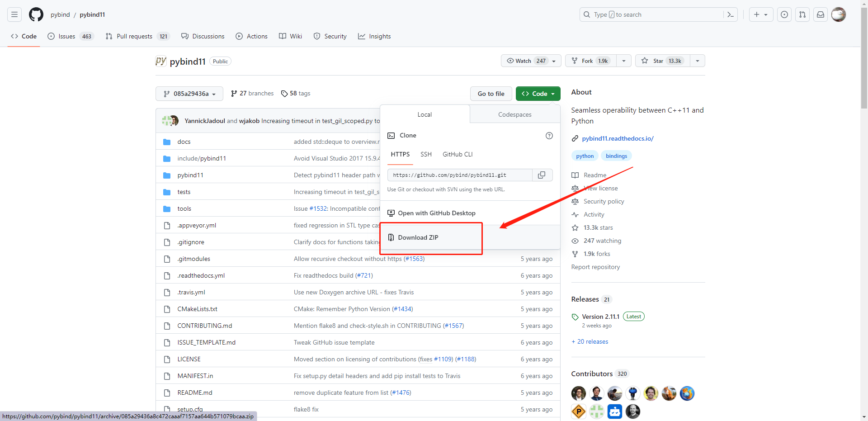The image size is (868, 421).
Task: Open the include/pybind11 folder
Action: [x=202, y=158]
